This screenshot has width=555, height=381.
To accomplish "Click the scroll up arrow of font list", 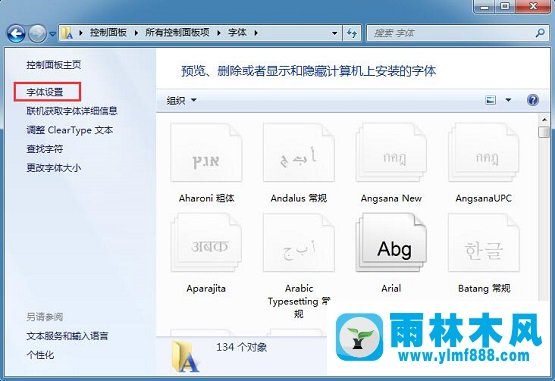I will (544, 120).
